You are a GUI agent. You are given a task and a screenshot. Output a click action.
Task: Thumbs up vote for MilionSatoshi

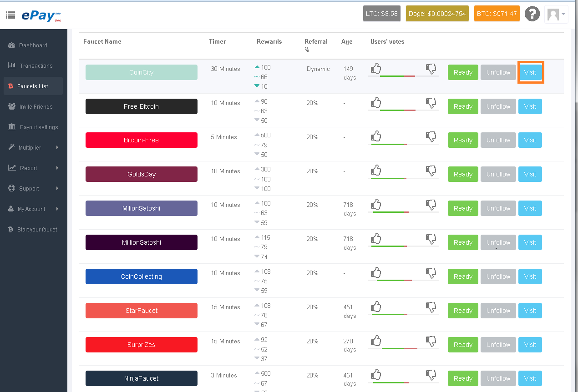coord(376,205)
